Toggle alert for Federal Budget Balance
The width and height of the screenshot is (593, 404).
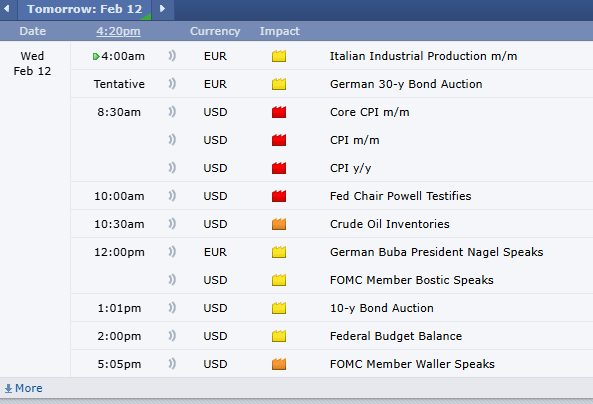[172, 336]
